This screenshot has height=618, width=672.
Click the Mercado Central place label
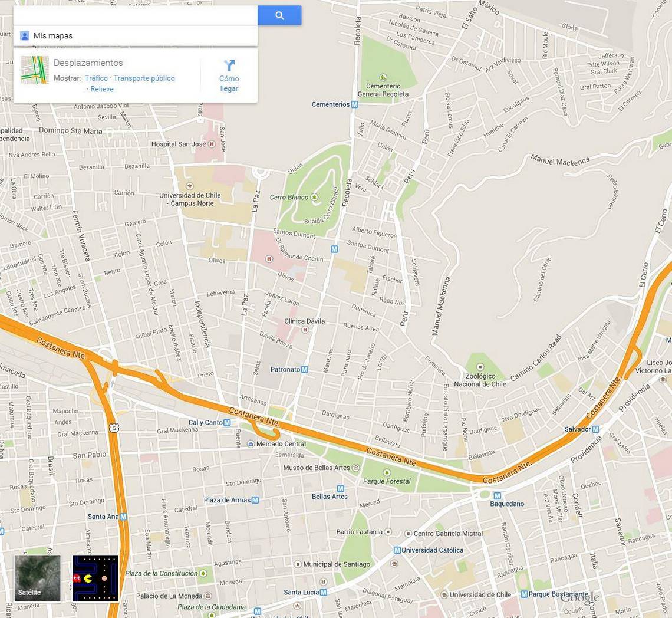(x=281, y=444)
